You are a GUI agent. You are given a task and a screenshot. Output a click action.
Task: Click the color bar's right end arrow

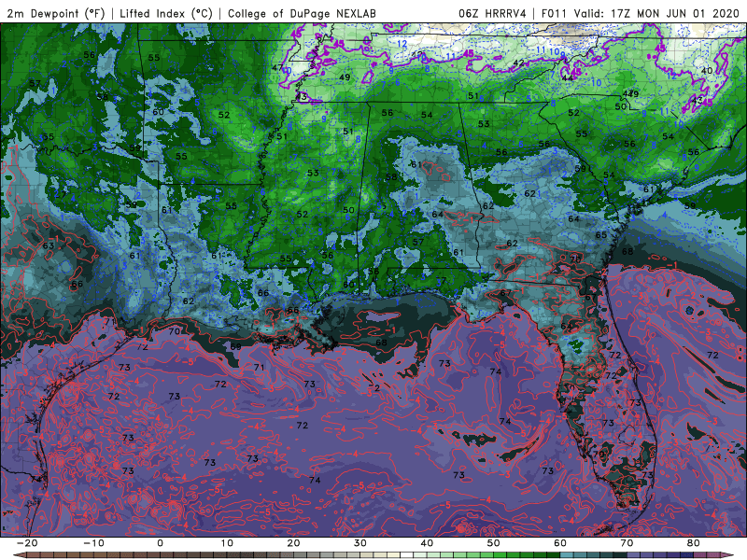728,555
